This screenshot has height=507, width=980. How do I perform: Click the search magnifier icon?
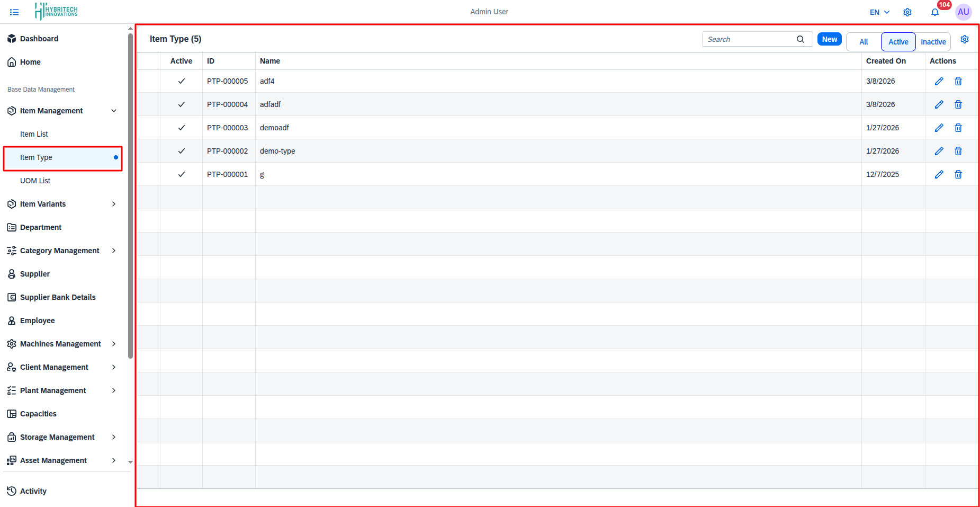coord(800,39)
